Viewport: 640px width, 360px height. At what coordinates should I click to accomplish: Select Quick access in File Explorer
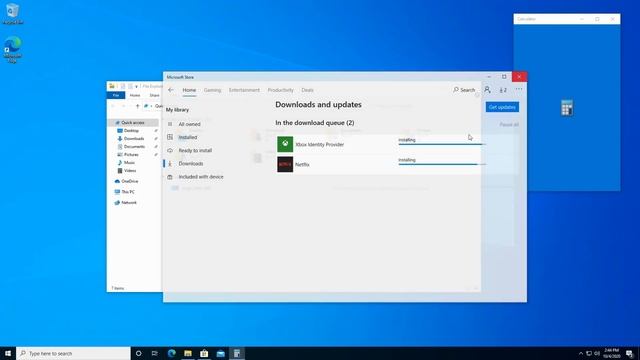133,122
